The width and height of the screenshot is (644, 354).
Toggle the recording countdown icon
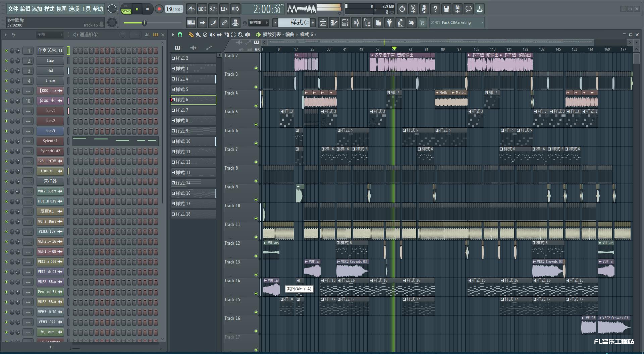click(213, 9)
